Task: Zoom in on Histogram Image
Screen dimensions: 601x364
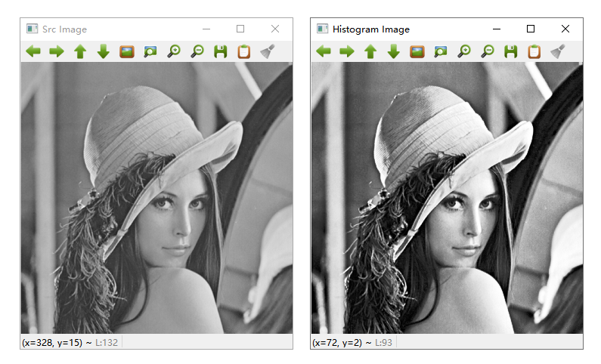Action: 463,51
